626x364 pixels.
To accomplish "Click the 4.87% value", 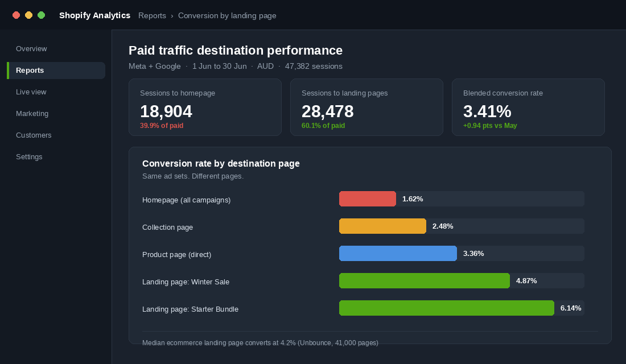I will tap(526, 281).
